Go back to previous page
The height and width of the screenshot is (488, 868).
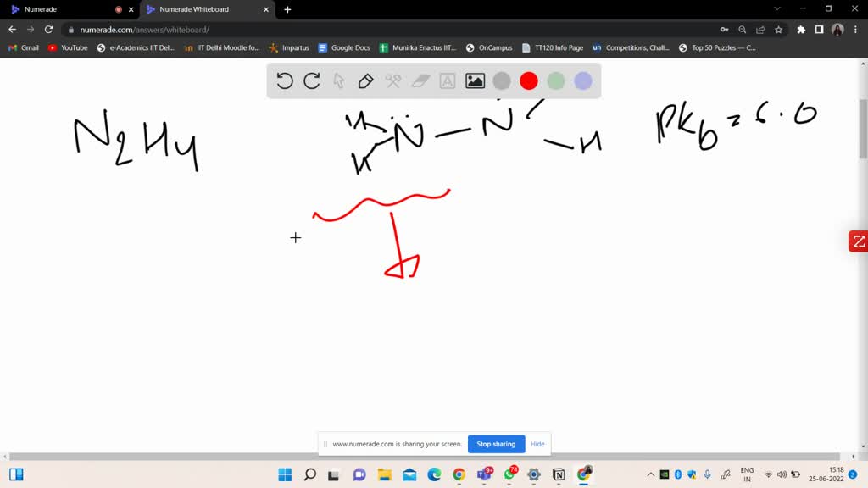pos(12,30)
